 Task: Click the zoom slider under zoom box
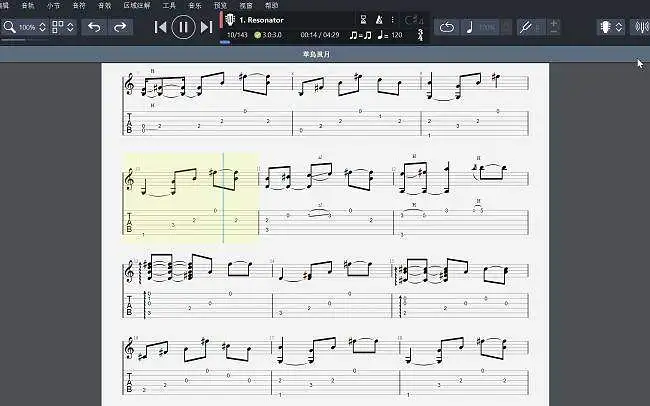25,40
